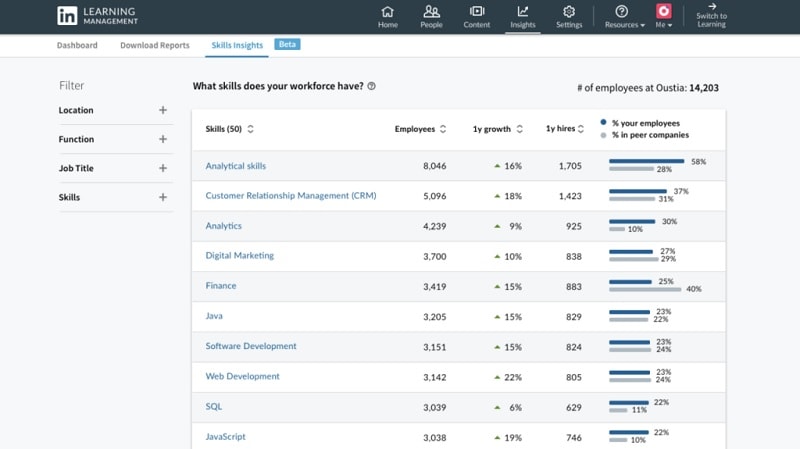Viewport: 800px width, 449px height.
Task: Click the help icon beside workforce question
Action: click(x=372, y=87)
